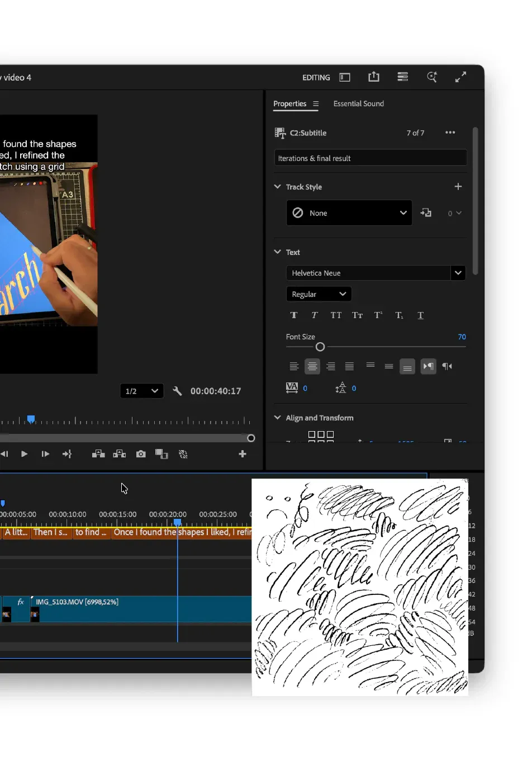The height and width of the screenshot is (761, 532).
Task: Open the Regular font style dropdown
Action: pyautogui.click(x=319, y=294)
